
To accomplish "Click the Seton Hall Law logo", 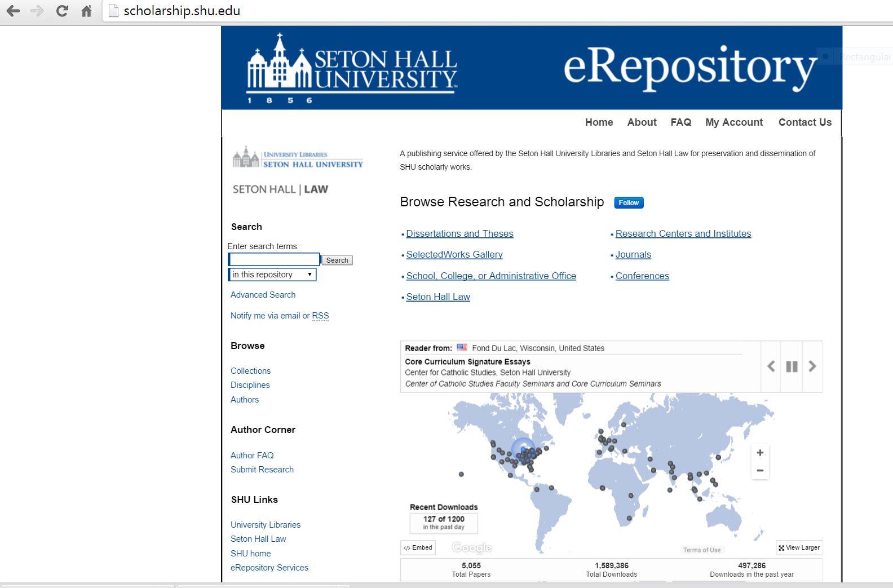I will click(280, 189).
